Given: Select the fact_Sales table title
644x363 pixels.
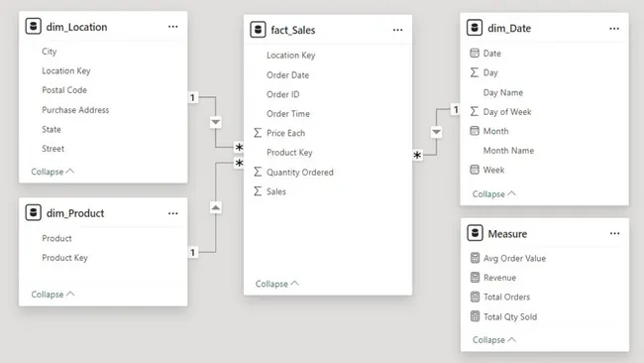Looking at the screenshot, I should click(x=293, y=31).
